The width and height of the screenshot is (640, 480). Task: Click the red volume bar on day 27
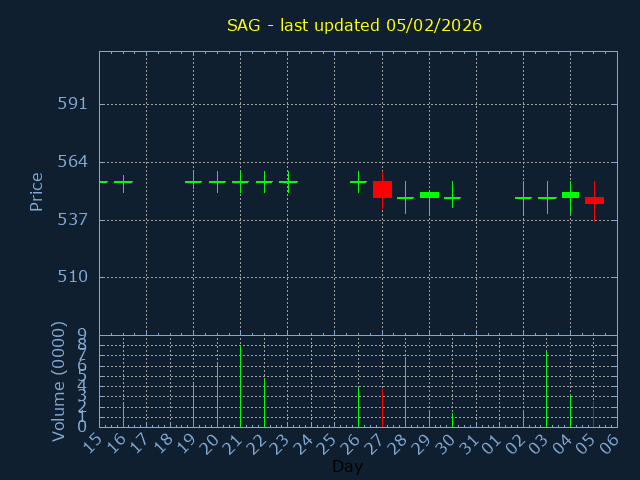click(382, 407)
